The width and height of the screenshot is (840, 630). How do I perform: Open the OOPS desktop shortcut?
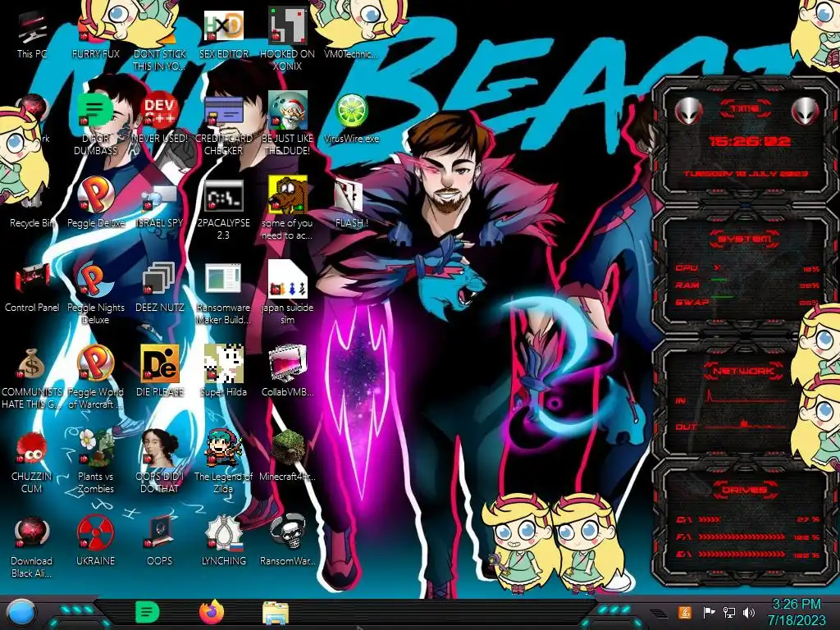tap(160, 541)
